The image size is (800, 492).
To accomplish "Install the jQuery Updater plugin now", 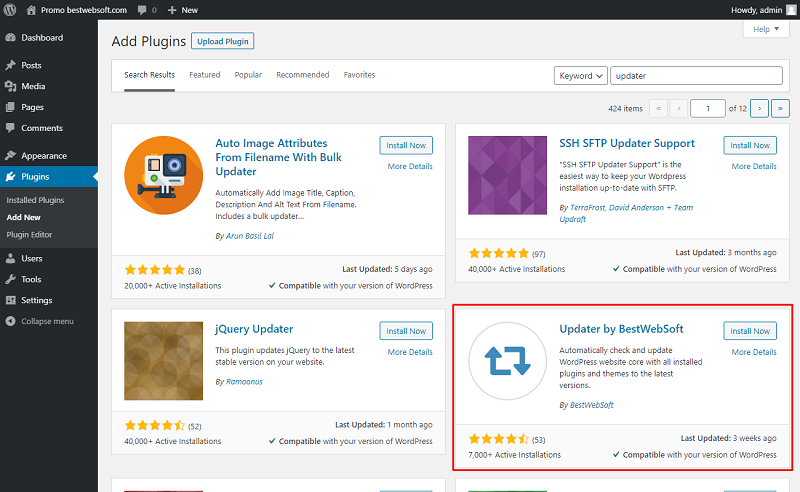I will click(x=406, y=331).
